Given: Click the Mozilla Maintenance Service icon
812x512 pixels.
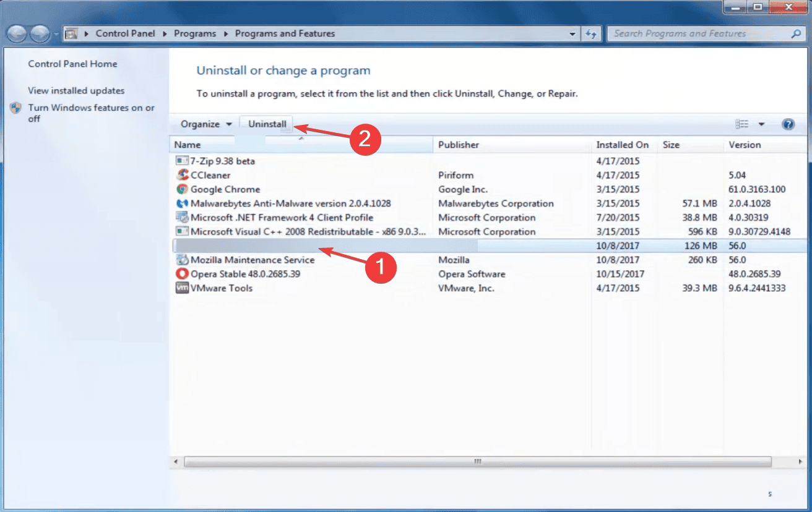Looking at the screenshot, I should pos(182,260).
